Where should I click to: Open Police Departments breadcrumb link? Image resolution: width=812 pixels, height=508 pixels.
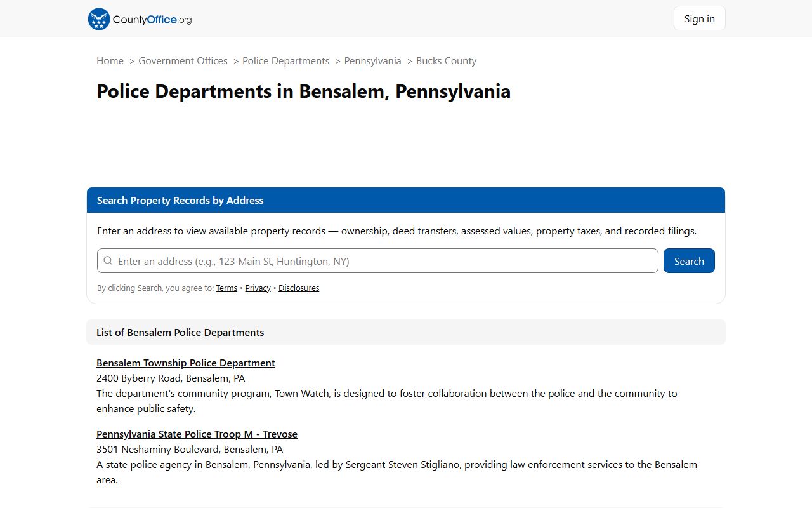(x=285, y=61)
